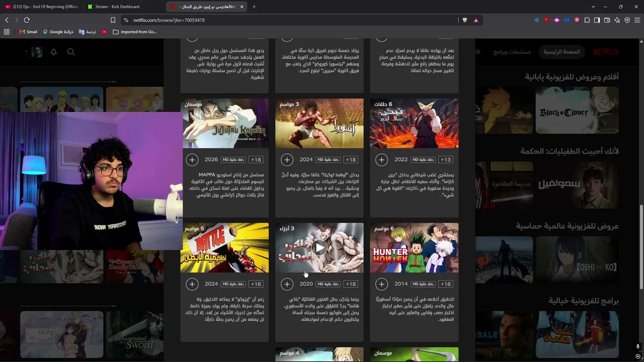Add Jujutsu Kaisen to My List
The width and height of the screenshot is (644, 362).
(x=192, y=160)
